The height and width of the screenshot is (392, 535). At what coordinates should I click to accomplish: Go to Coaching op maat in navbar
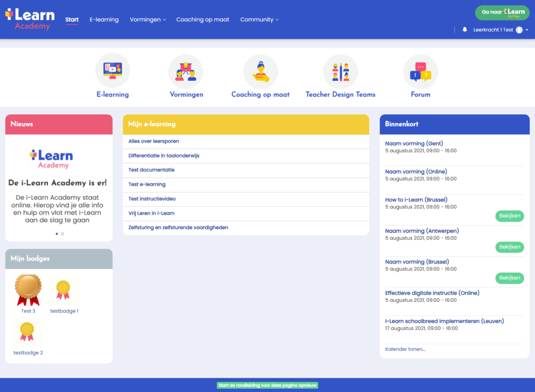(x=203, y=20)
